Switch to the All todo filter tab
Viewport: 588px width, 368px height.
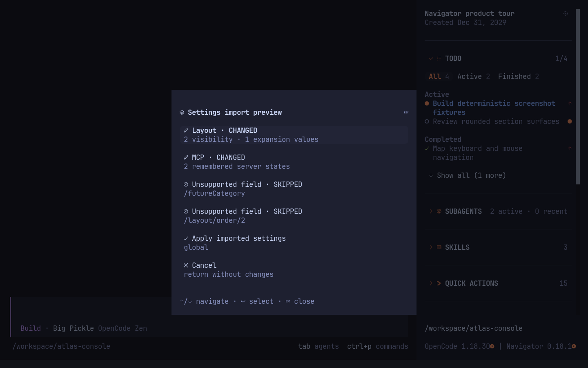[x=439, y=76]
